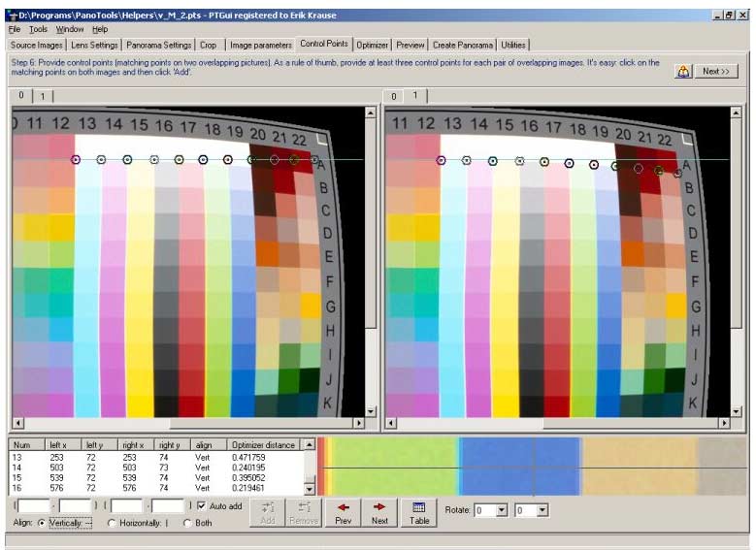Open the Window menu

(70, 29)
